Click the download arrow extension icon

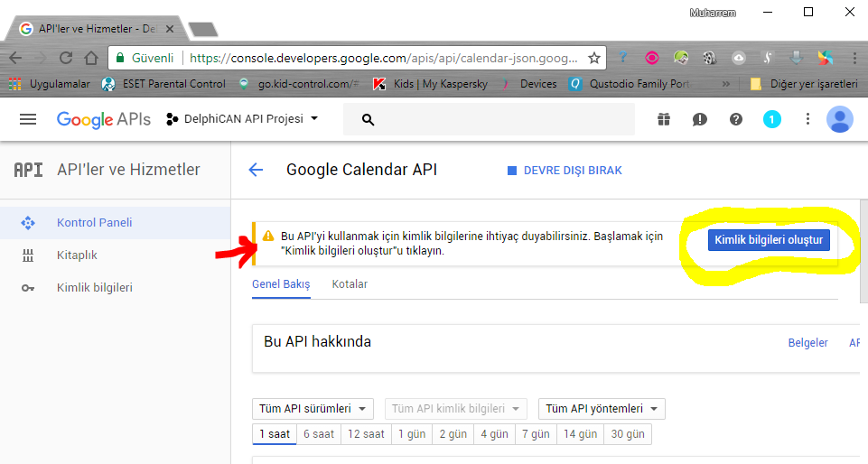click(x=796, y=58)
